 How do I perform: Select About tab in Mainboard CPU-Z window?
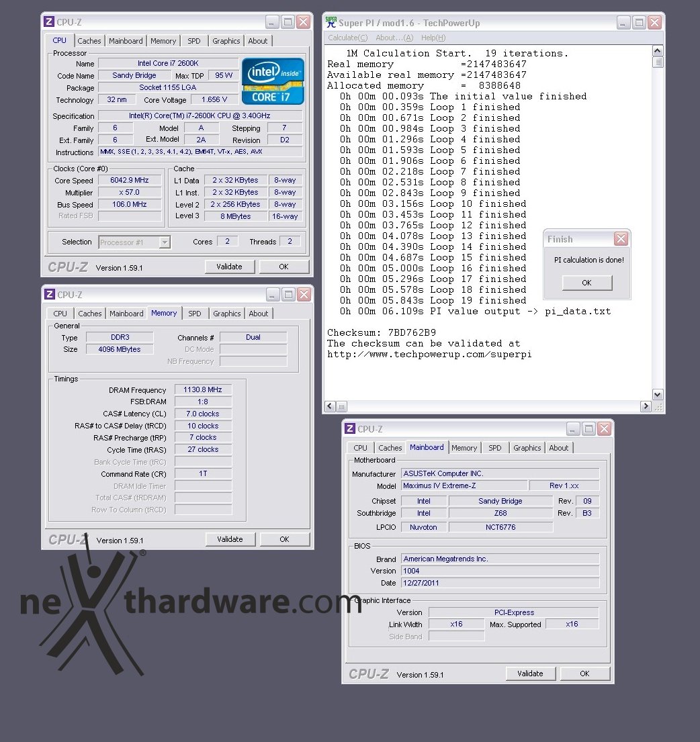pyautogui.click(x=558, y=448)
